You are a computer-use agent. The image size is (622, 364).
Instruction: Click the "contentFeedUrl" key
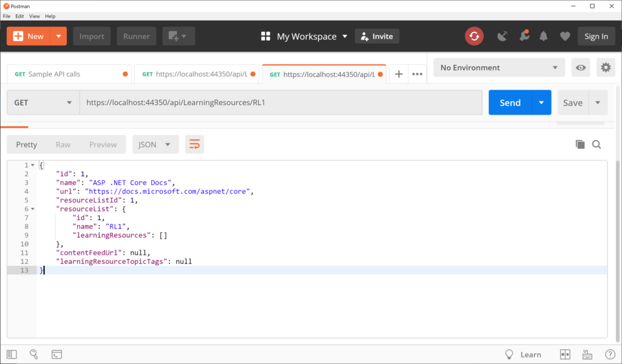tap(89, 253)
